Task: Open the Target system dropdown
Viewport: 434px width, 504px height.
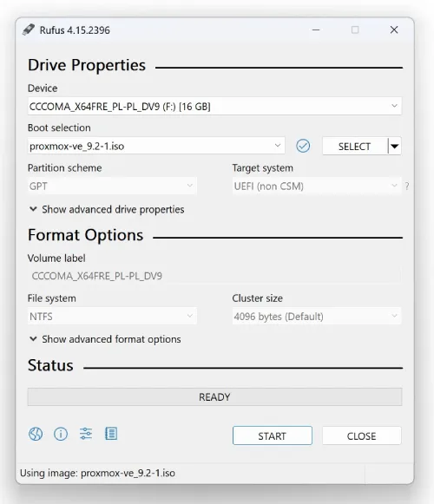Action: coord(317,186)
